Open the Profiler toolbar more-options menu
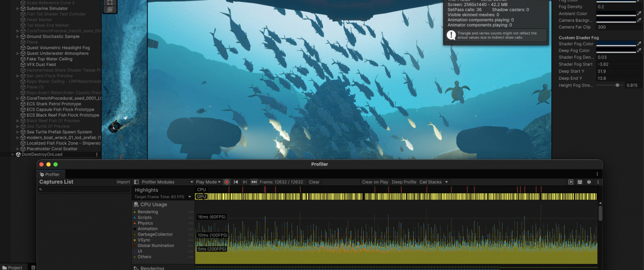Viewport: 644px width, 270px height. [x=598, y=182]
